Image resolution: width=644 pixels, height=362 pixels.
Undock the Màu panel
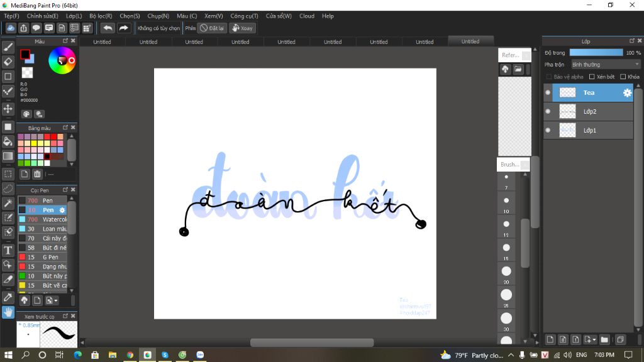click(65, 41)
